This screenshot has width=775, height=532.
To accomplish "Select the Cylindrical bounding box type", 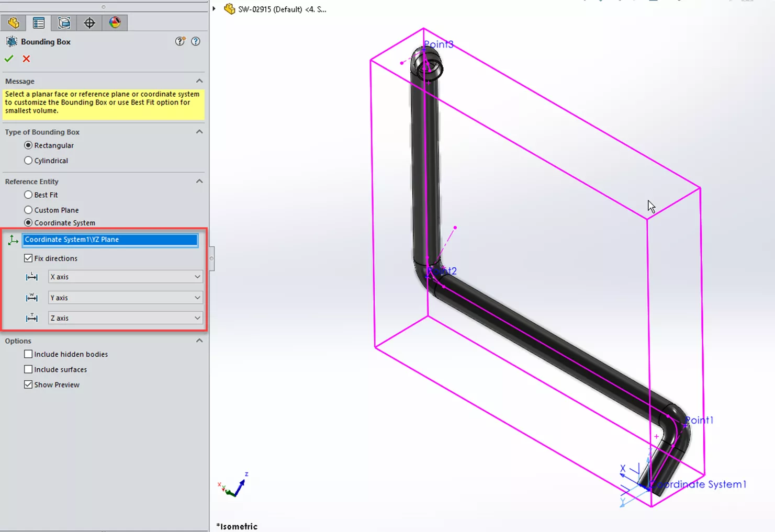I will (28, 161).
